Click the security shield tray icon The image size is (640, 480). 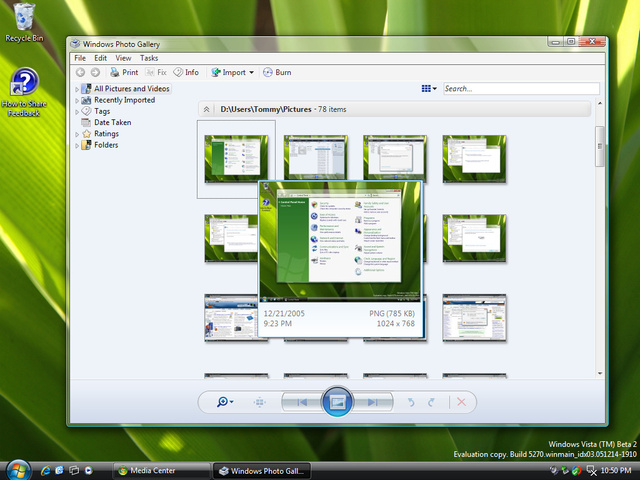pos(576,471)
